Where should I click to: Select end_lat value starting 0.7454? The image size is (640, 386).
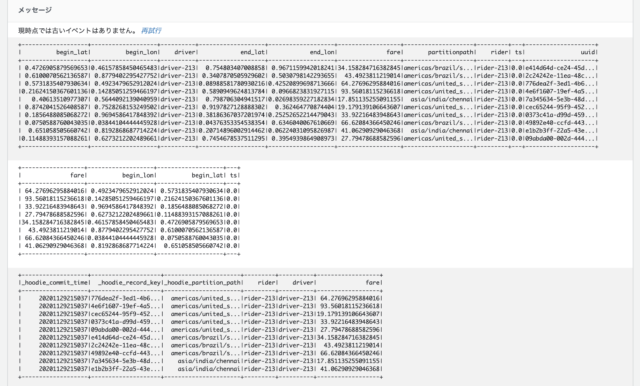tap(233, 139)
